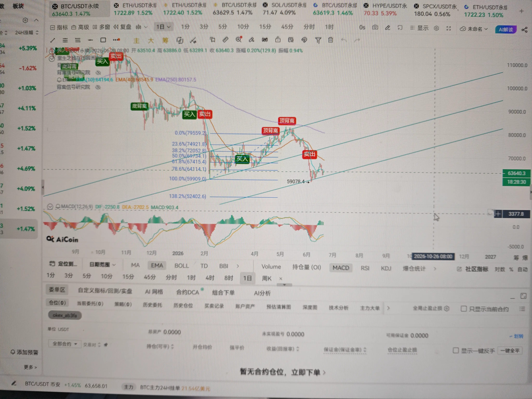The image size is (532, 399).
Task: Click the 划转 transfer link
Action: [516, 336]
